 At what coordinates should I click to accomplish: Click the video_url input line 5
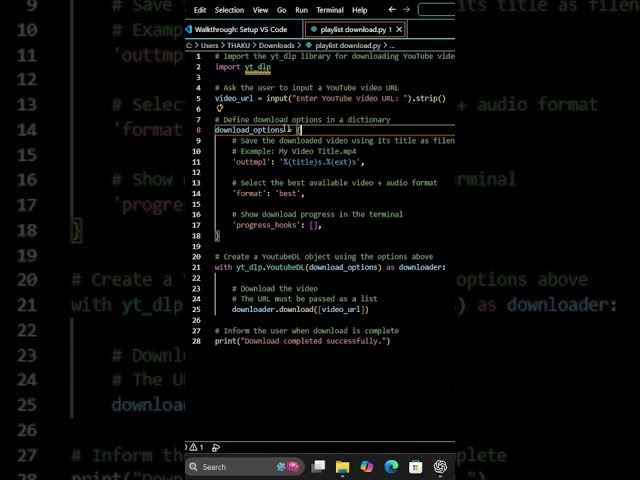pyautogui.click(x=330, y=98)
